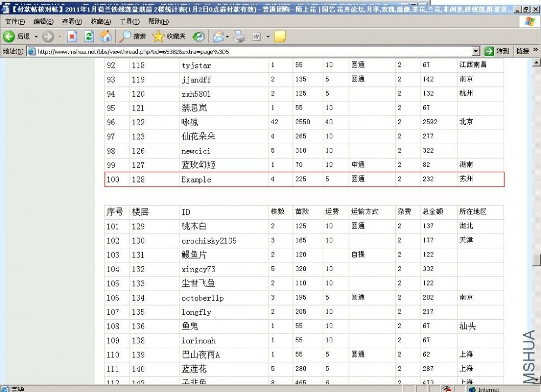The image size is (541, 392).
Task: Click the Forward arrow button
Action: 48,36
